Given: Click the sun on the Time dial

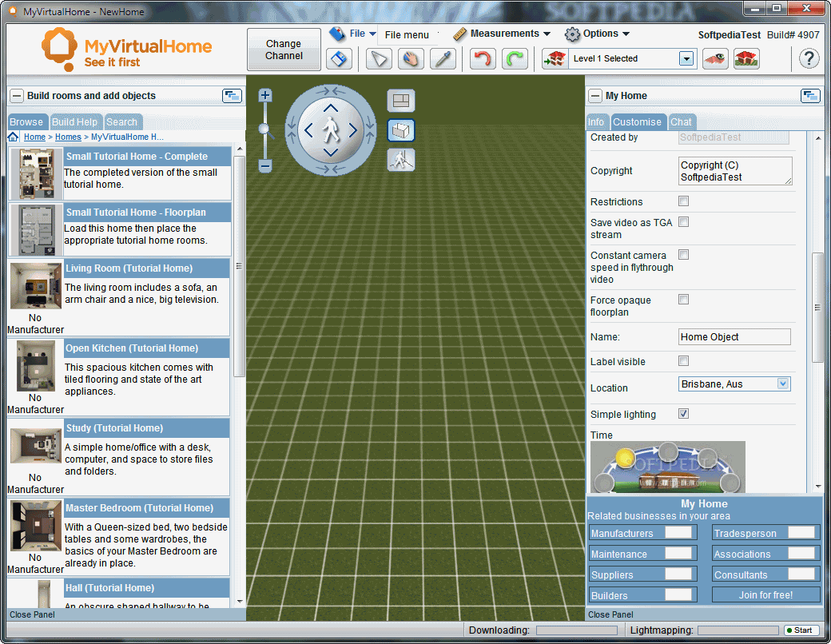Looking at the screenshot, I should (626, 457).
